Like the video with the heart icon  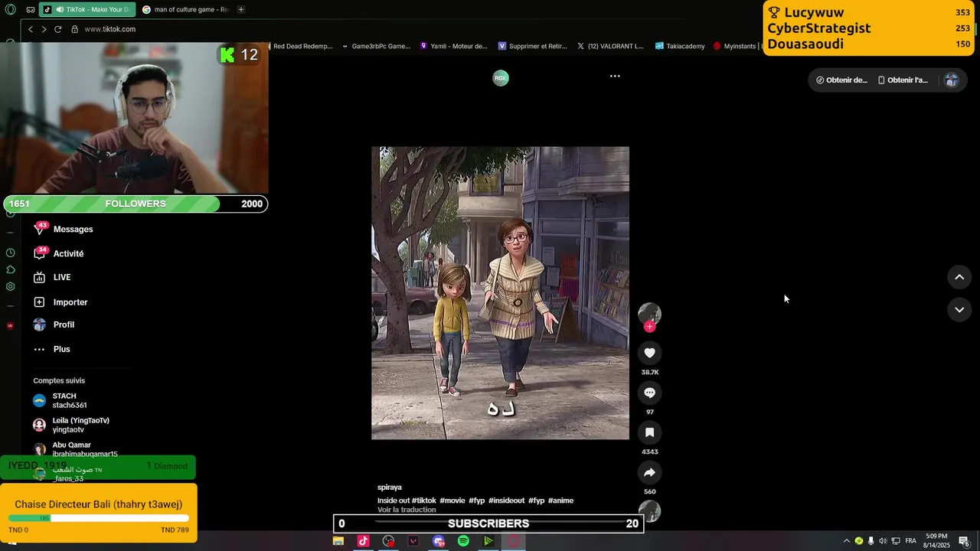(x=649, y=353)
